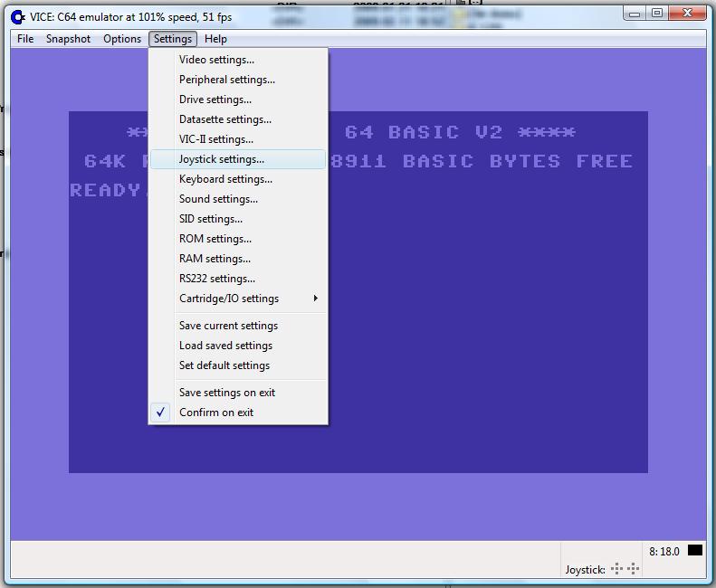Select VIC-II settings...
Image resolution: width=716 pixels, height=588 pixels.
[238, 139]
